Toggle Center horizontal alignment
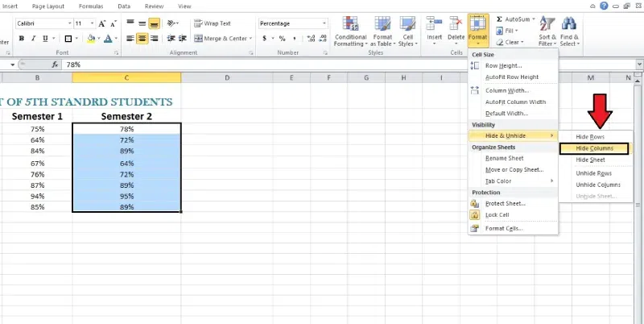 [x=142, y=38]
